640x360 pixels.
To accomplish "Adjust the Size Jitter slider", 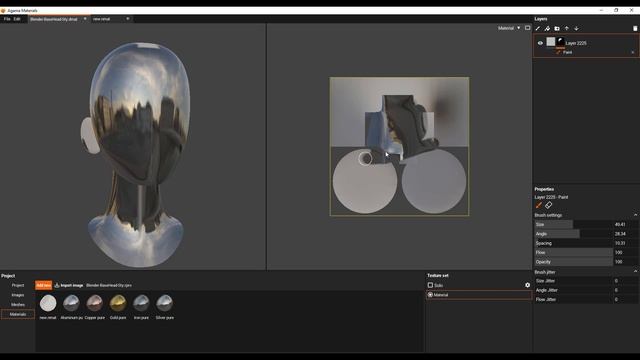I will coord(573,281).
